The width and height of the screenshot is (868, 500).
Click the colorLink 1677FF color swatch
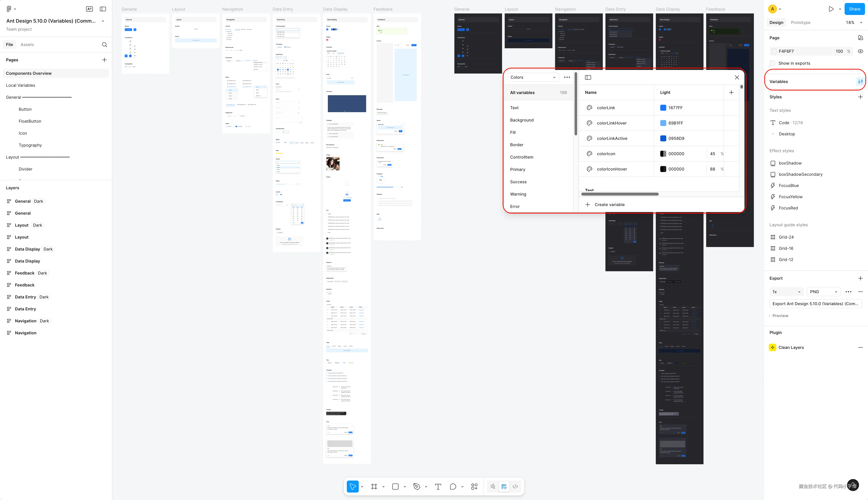(663, 108)
